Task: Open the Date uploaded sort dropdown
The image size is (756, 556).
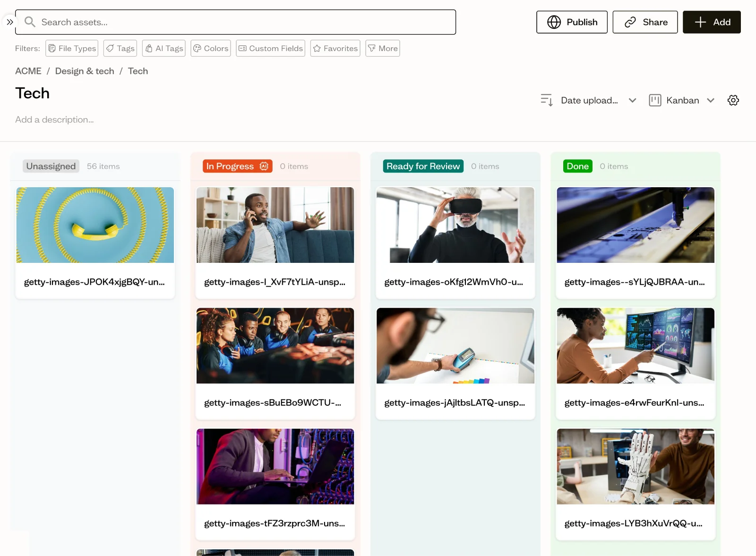Action: (x=589, y=100)
